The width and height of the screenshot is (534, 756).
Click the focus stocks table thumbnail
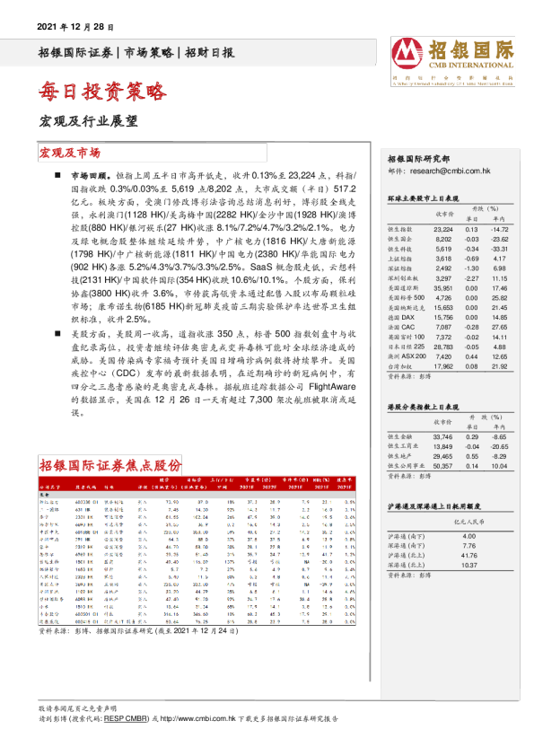[197, 550]
